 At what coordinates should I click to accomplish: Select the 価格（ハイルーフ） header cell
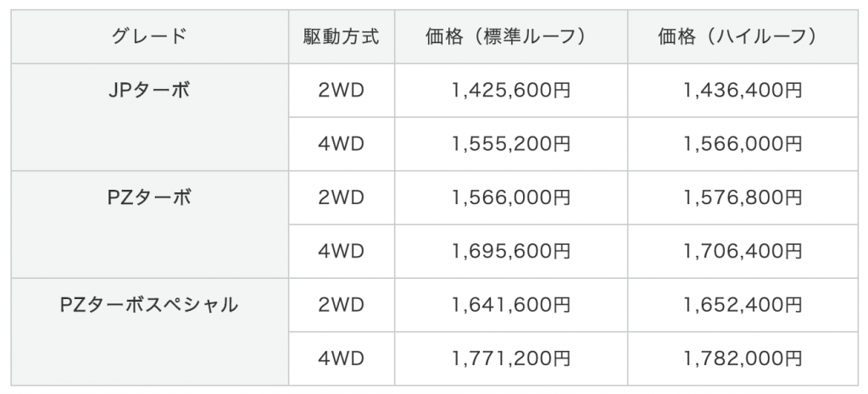742,36
